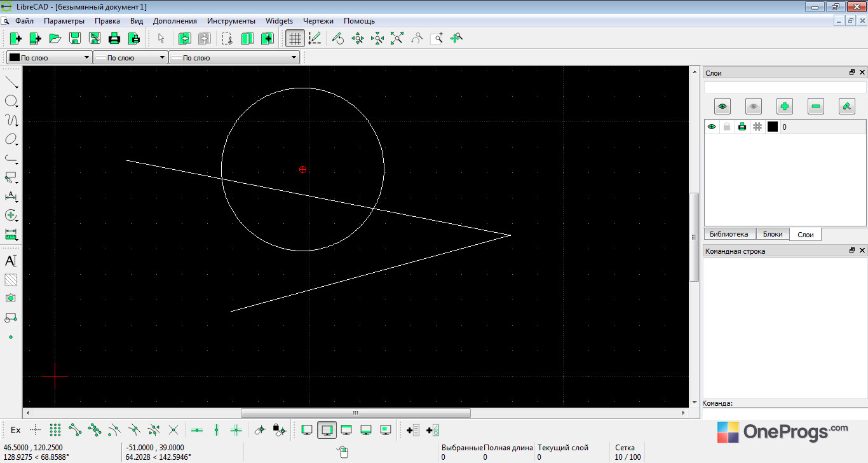
Task: Activate zoom panning tool
Action: pos(456,38)
